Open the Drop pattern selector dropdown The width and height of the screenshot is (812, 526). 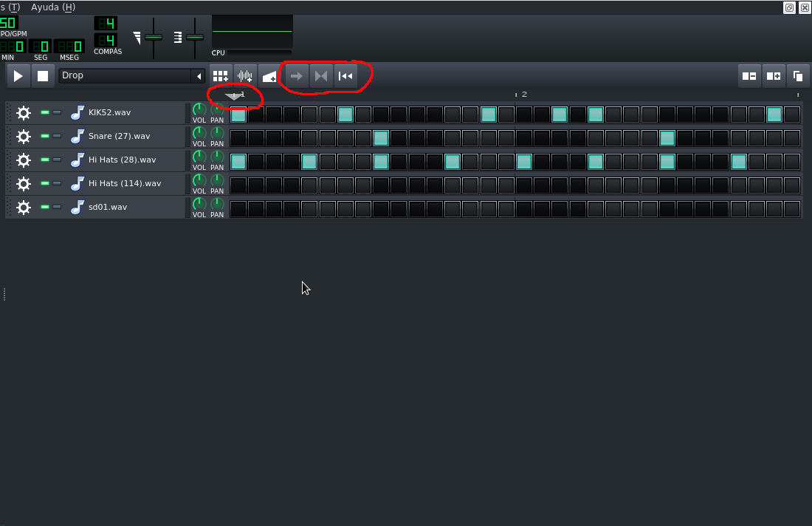click(125, 75)
